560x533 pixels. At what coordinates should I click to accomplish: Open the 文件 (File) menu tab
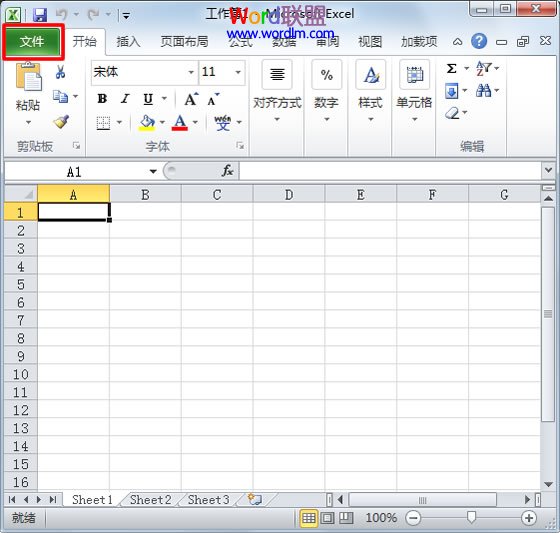[x=32, y=42]
